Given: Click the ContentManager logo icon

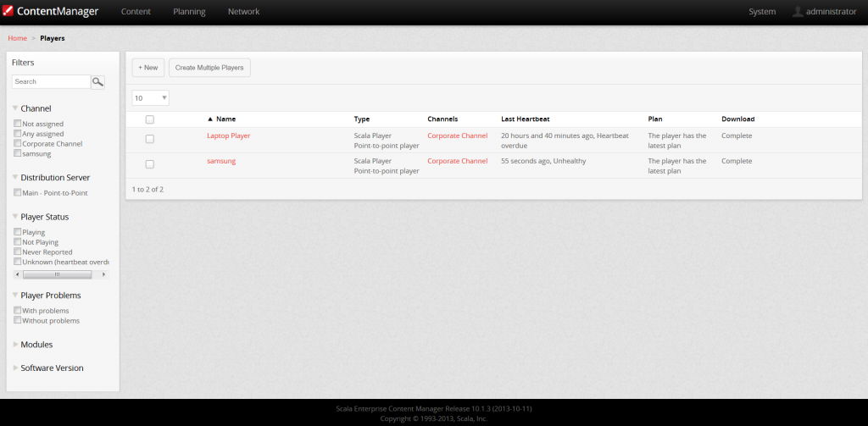Looking at the screenshot, I should 8,11.
